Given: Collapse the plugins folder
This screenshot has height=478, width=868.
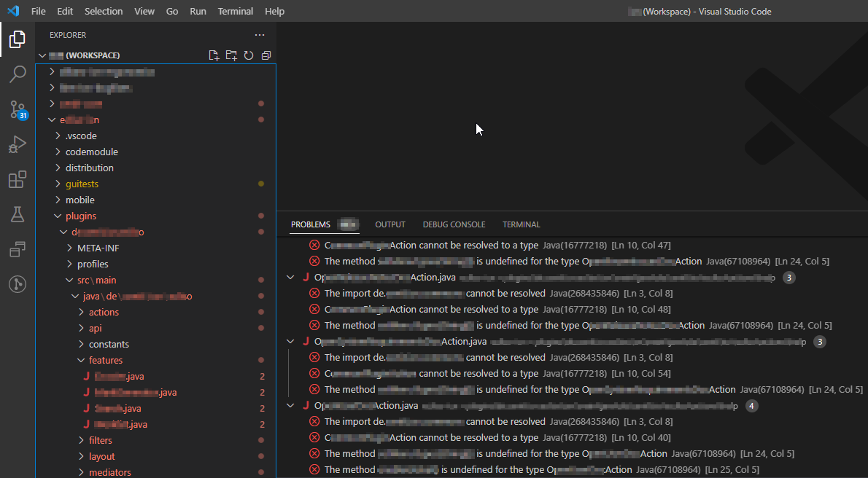Looking at the screenshot, I should (155, 216).
